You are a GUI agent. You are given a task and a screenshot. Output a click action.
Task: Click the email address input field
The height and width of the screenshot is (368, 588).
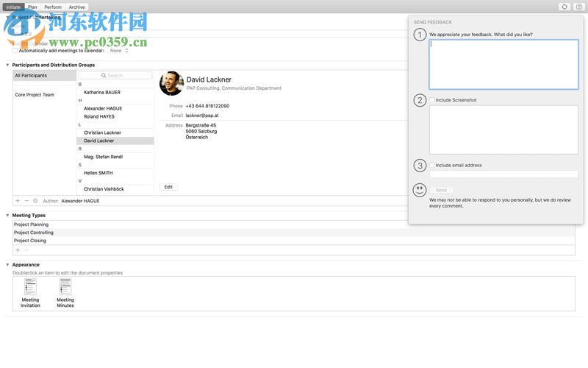click(x=503, y=174)
